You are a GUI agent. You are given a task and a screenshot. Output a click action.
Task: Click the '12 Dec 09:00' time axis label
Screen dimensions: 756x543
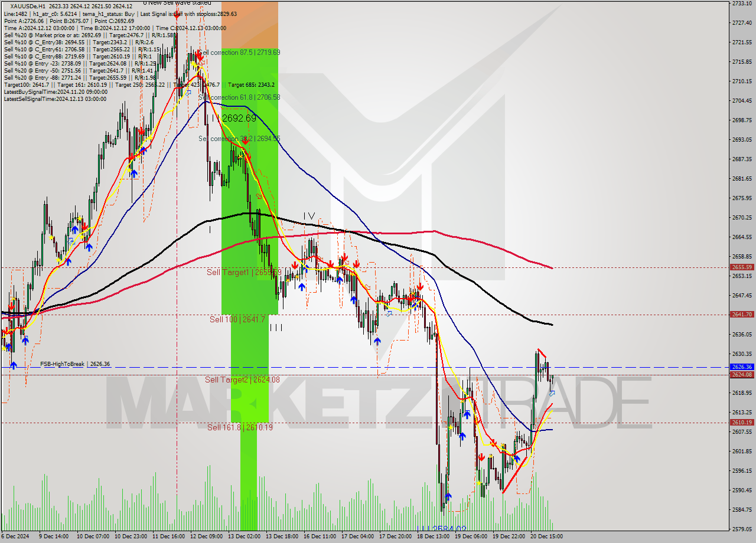click(206, 537)
